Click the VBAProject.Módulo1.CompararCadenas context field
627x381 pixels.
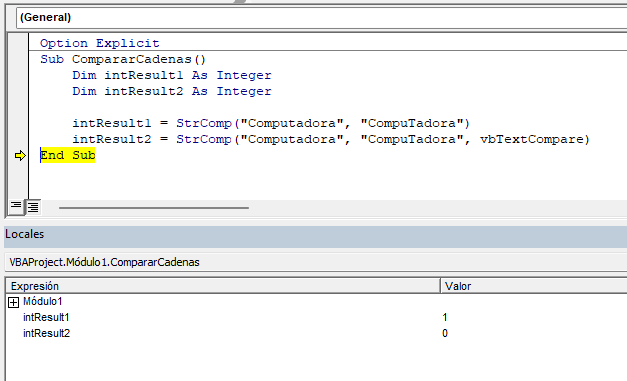(316, 262)
